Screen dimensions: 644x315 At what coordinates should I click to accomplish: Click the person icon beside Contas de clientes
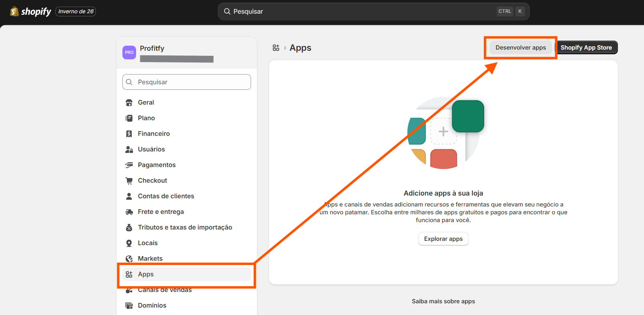[x=129, y=196]
